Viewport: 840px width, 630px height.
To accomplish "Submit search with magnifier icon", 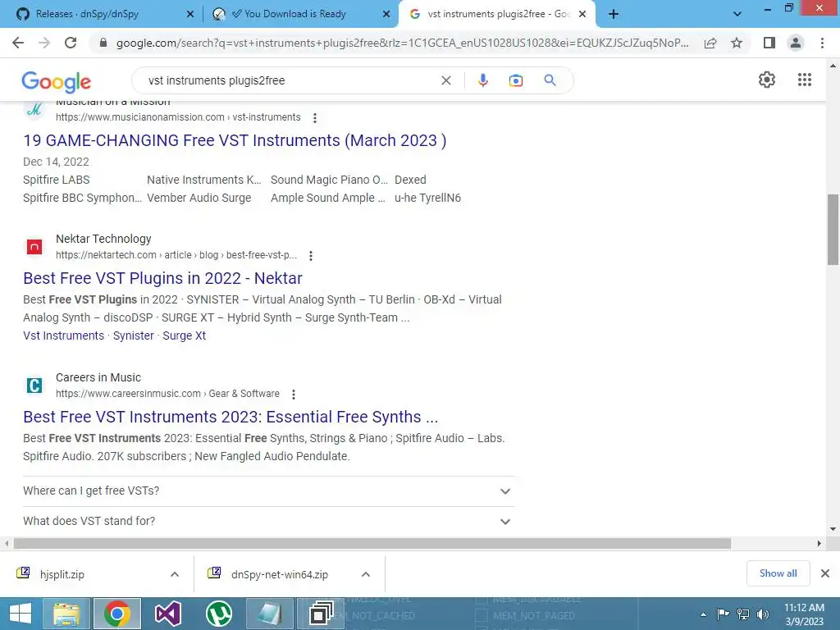I will coord(550,80).
